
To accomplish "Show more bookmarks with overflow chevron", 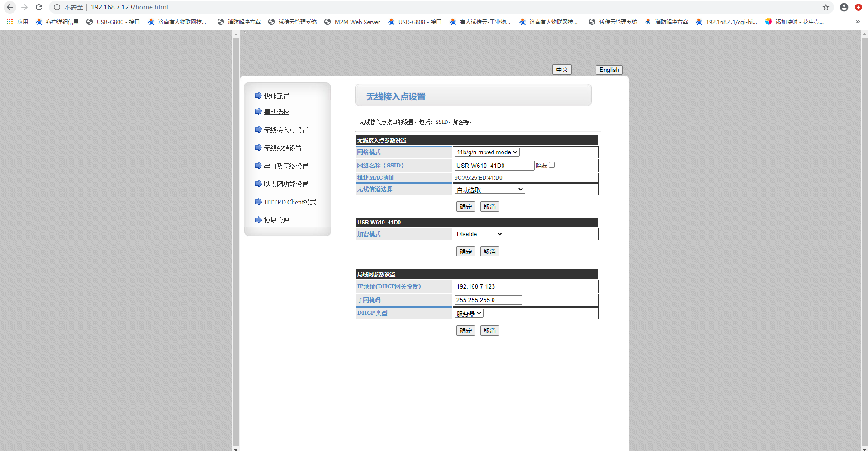I will tap(858, 22).
